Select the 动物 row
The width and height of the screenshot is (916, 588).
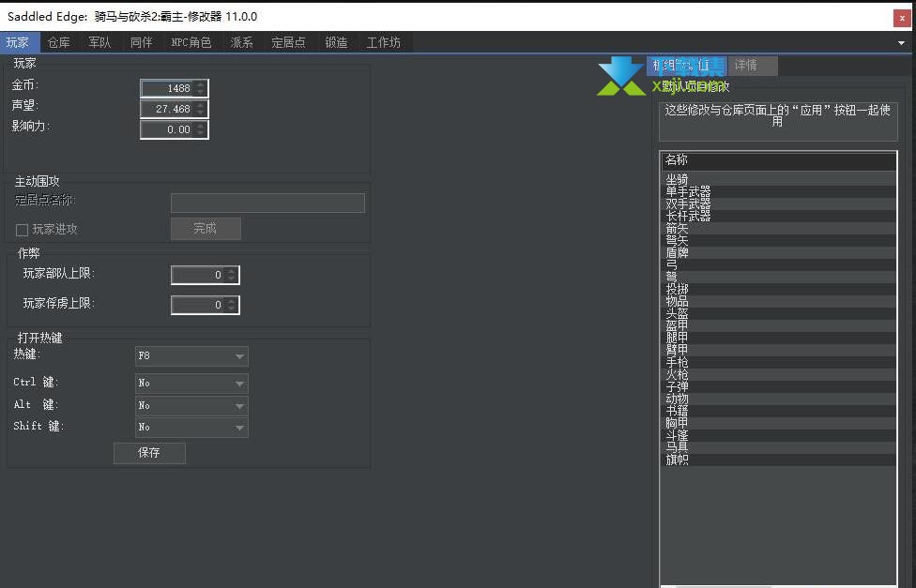coord(779,399)
